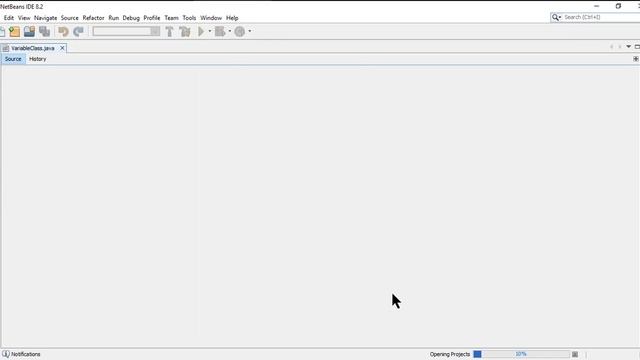Open the Run menu
The height and width of the screenshot is (360, 640).
click(113, 18)
